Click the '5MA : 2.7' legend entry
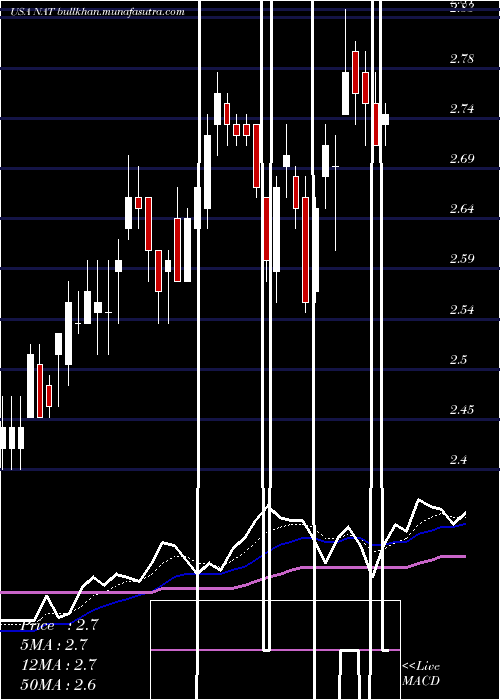This screenshot has width=500, height=700. (54, 645)
